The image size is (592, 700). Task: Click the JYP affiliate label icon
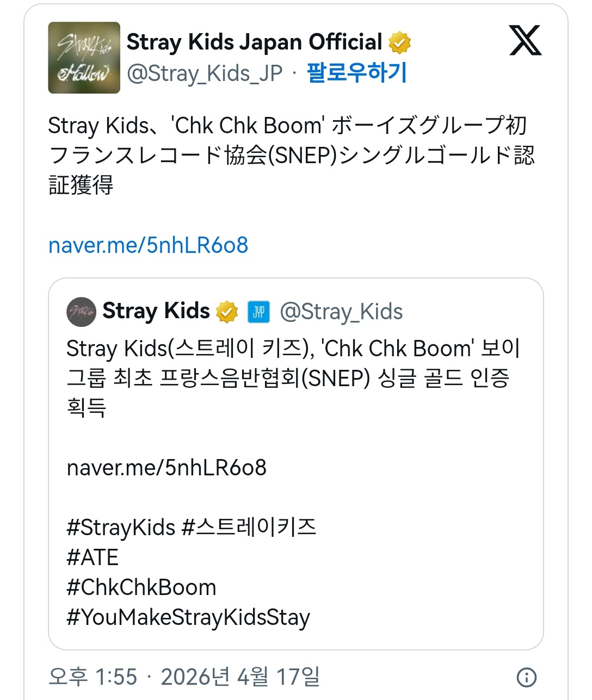(x=260, y=312)
